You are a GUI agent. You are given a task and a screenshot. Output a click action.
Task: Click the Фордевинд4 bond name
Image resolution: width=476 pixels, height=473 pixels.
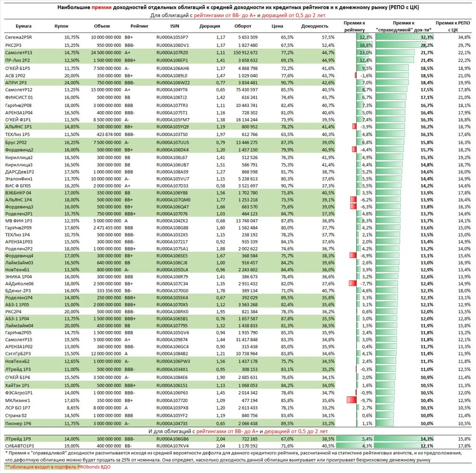click(x=19, y=256)
